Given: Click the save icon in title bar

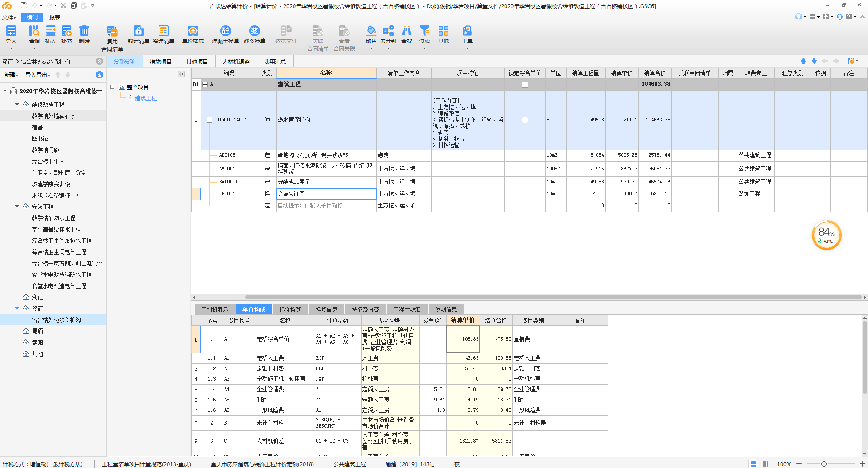Looking at the screenshot, I should 24,5.
